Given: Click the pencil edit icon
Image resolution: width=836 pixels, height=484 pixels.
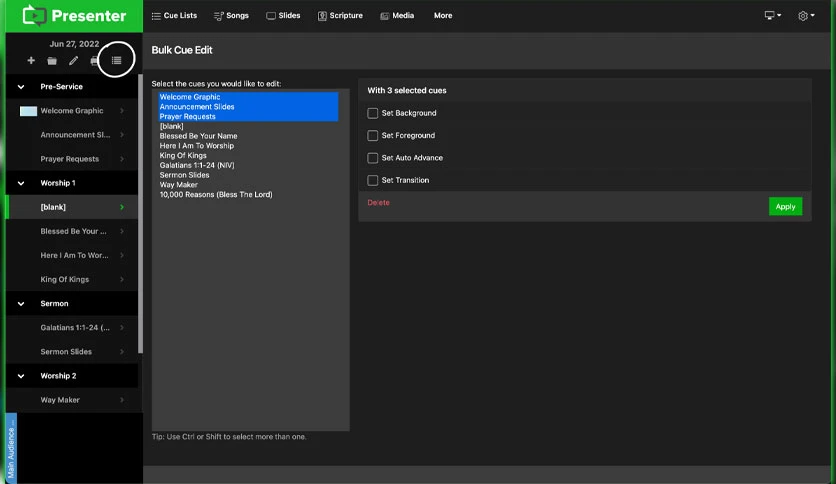Looking at the screenshot, I should (x=73, y=61).
